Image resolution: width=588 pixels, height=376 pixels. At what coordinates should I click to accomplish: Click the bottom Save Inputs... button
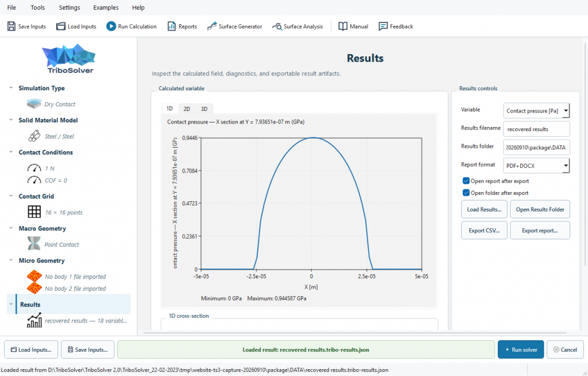pyautogui.click(x=88, y=350)
